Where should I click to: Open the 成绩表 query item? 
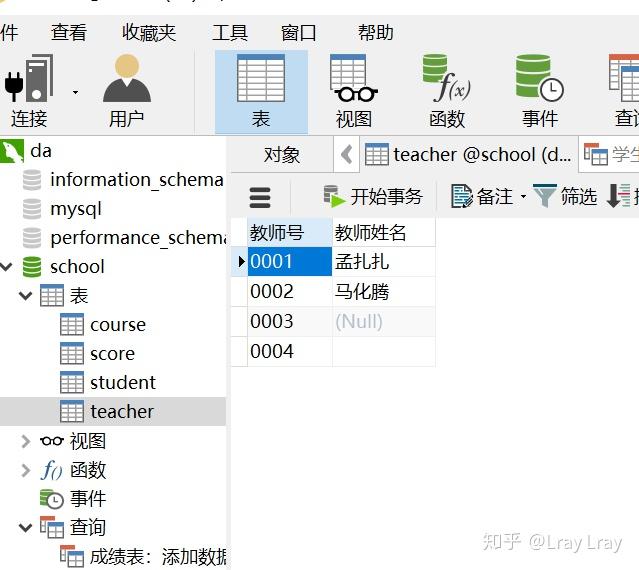click(x=157, y=557)
